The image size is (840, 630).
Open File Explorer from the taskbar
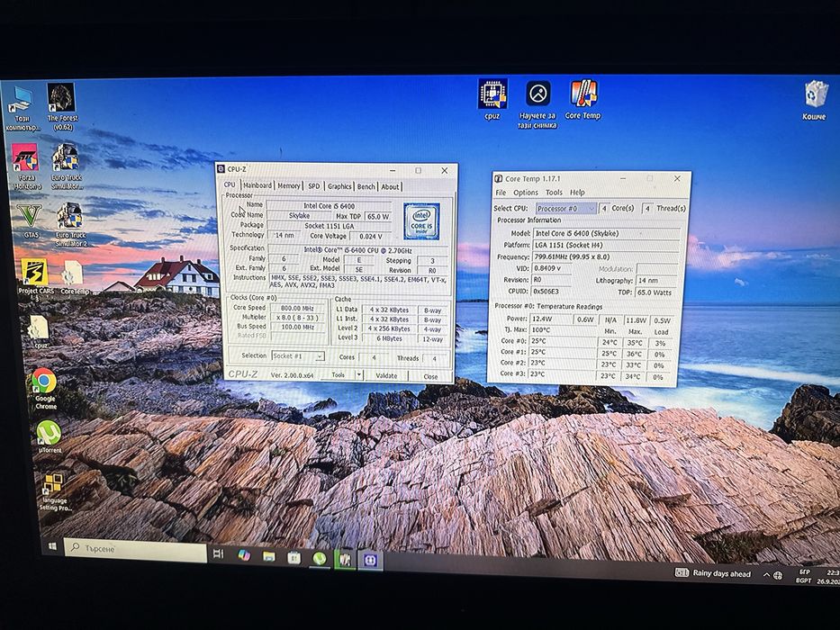[x=269, y=556]
